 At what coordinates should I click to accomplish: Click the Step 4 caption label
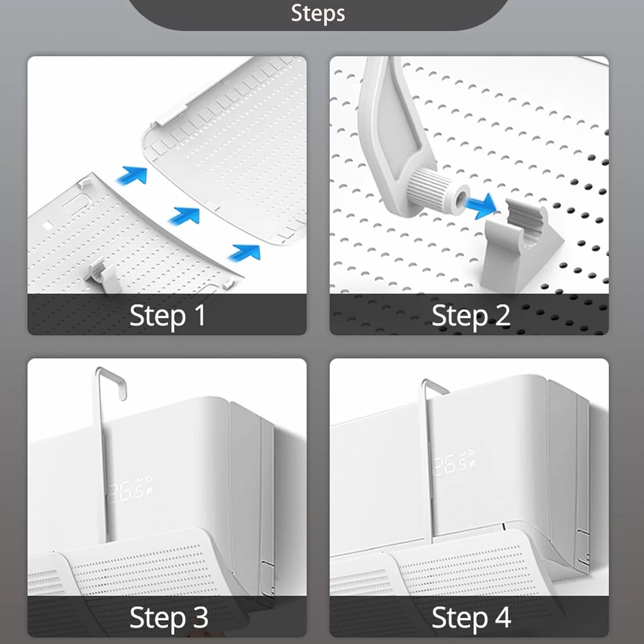coord(471,618)
